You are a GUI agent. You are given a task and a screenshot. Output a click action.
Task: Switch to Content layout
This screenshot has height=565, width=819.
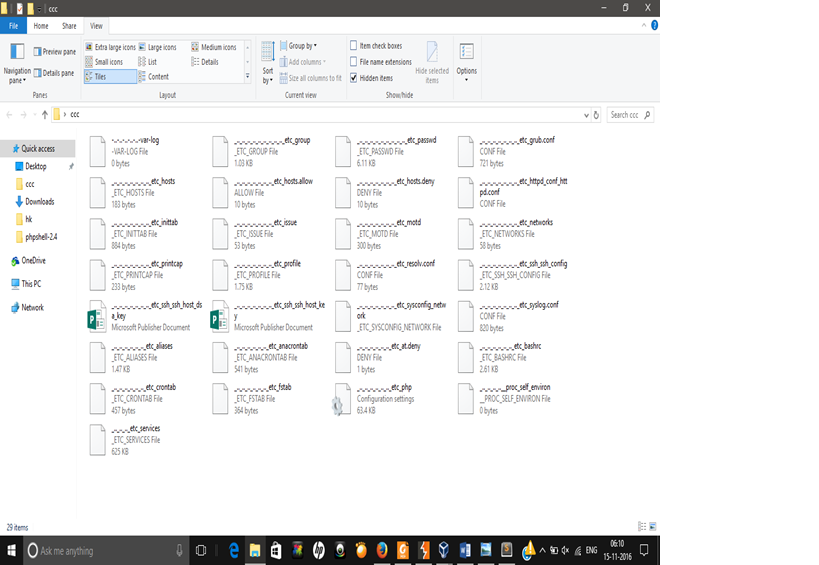point(153,77)
